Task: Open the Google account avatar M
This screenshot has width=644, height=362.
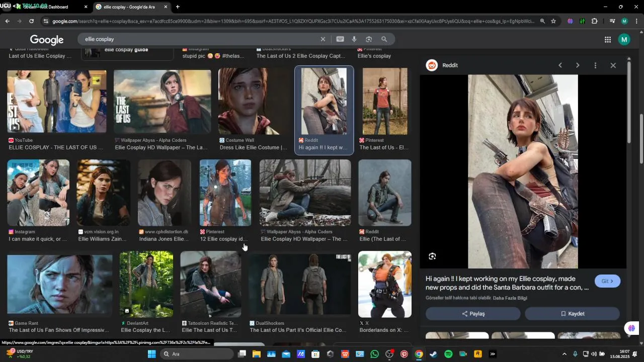Action: [624, 40]
